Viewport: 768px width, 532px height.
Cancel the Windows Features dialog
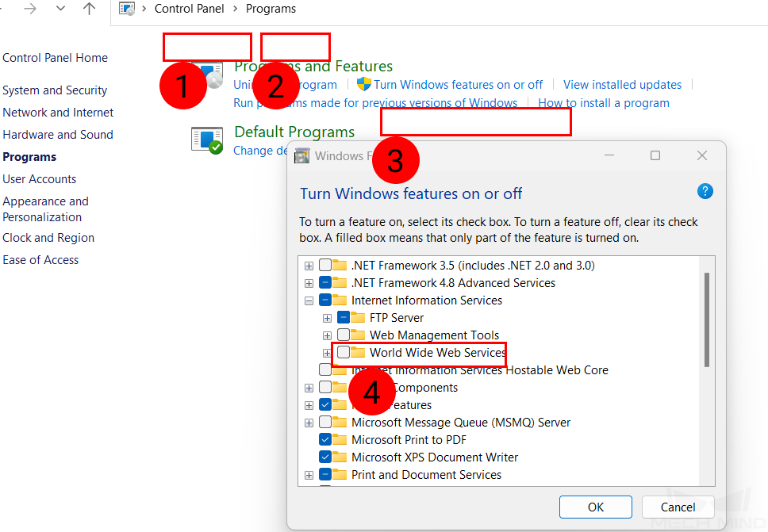pos(678,507)
